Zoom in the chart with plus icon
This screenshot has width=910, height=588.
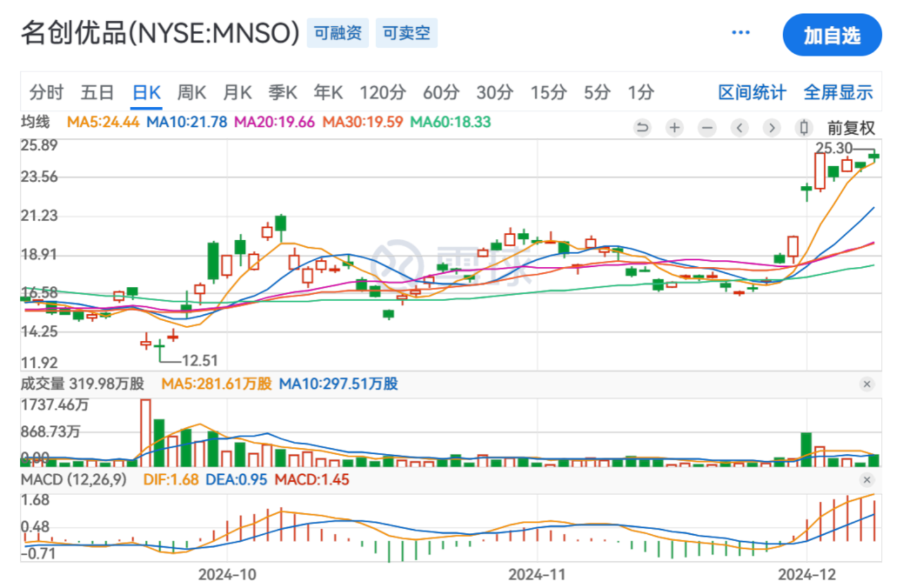coord(675,128)
